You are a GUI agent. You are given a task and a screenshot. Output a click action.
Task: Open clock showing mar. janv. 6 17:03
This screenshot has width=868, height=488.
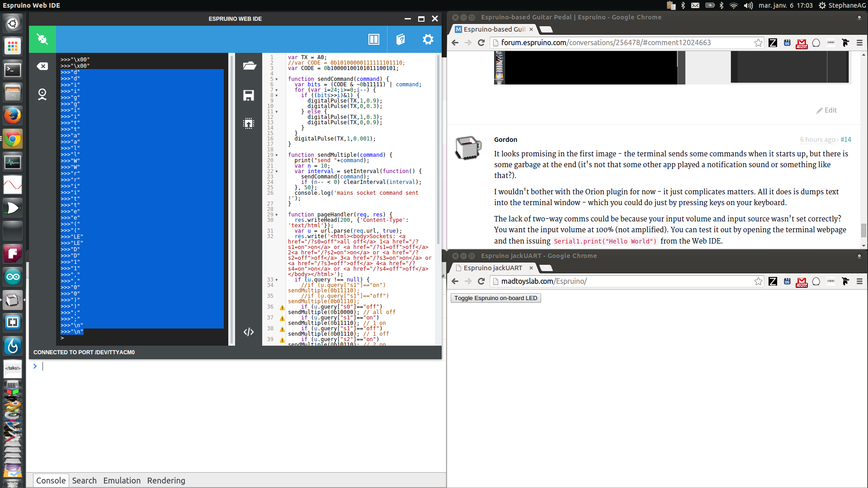click(785, 5)
